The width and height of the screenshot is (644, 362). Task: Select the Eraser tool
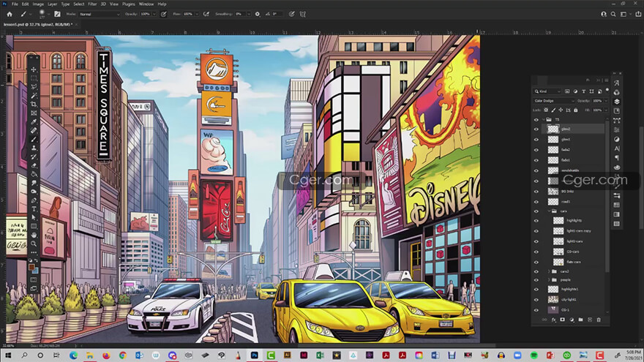click(34, 165)
